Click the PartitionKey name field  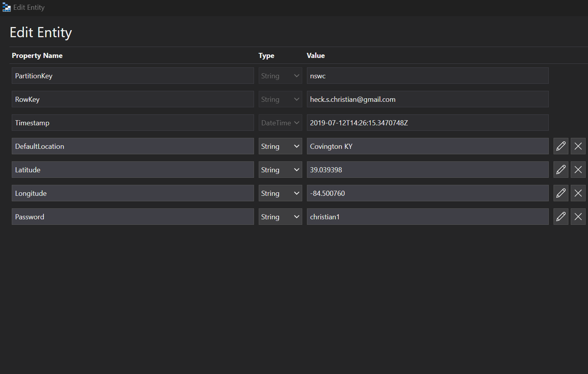tap(133, 76)
